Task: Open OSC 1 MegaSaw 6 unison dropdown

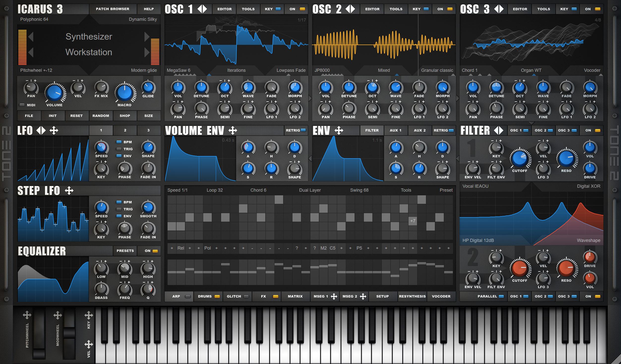Action: coord(178,70)
